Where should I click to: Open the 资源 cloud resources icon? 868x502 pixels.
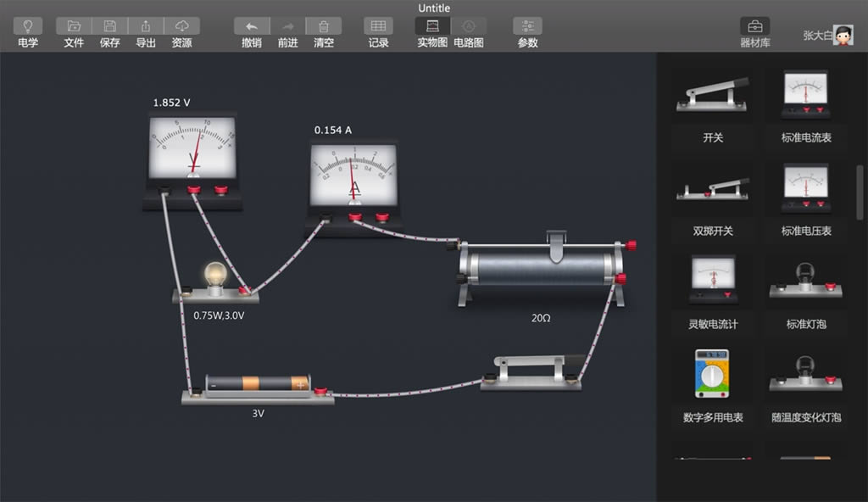(x=181, y=26)
